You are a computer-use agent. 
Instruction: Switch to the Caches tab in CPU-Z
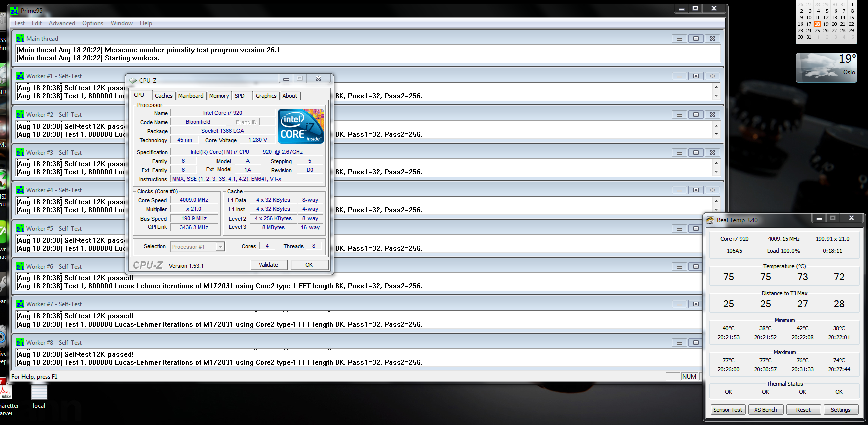pyautogui.click(x=164, y=96)
